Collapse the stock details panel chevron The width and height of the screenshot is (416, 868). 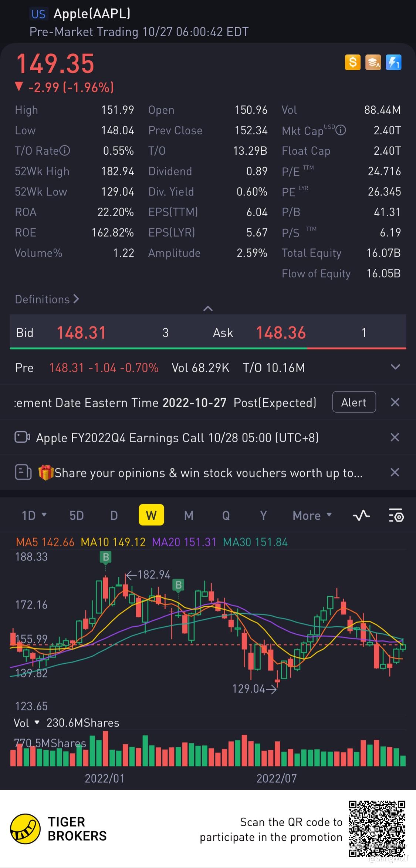208,308
